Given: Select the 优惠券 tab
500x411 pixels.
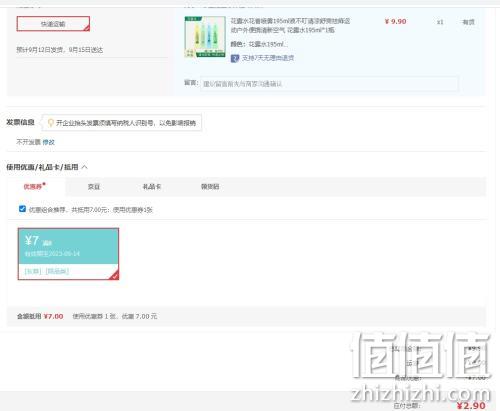Looking at the screenshot, I should (34, 186).
